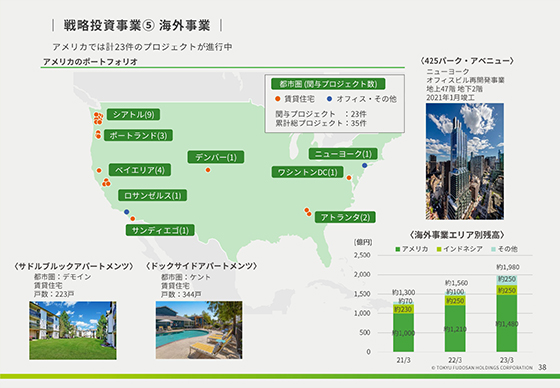Select the アトランタ(2) label
The image size is (560, 388).
[x=345, y=217]
